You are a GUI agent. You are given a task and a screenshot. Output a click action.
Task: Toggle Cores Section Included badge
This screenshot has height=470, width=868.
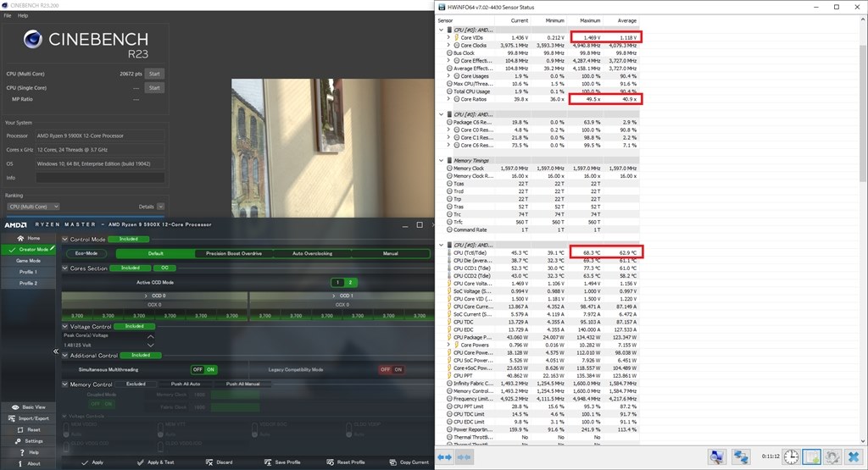(130, 268)
